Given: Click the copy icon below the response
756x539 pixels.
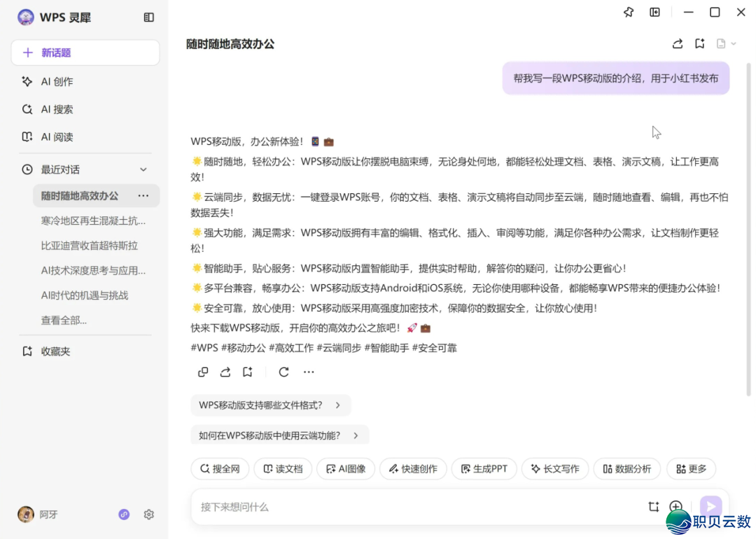Looking at the screenshot, I should click(x=203, y=372).
